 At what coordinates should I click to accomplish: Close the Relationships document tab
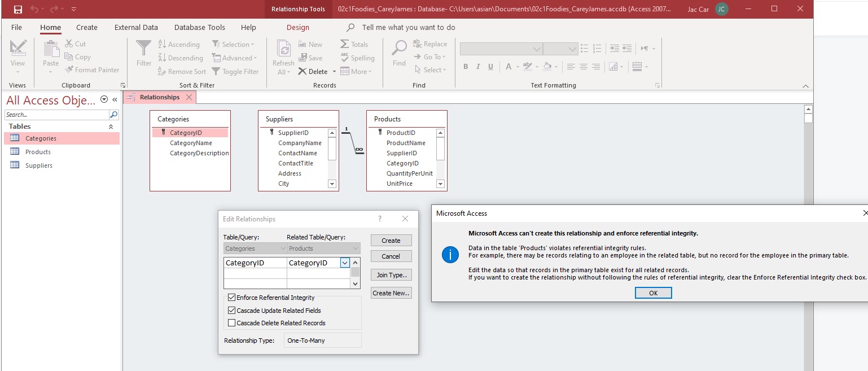pyautogui.click(x=189, y=97)
